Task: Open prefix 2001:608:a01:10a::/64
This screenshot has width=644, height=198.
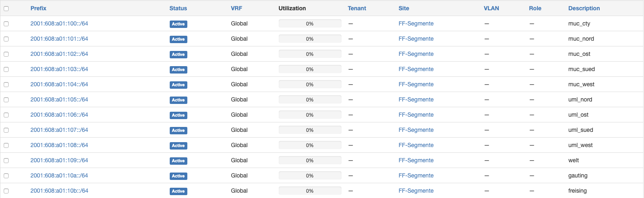Action: [59, 175]
